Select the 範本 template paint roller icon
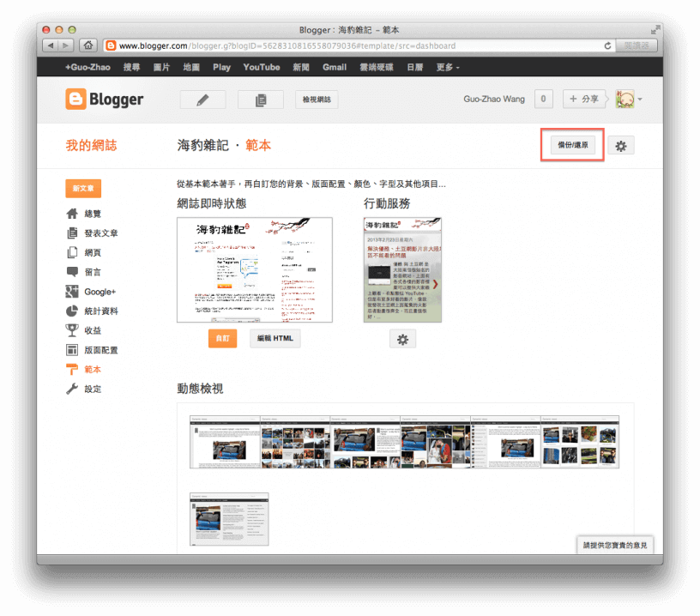Viewport: 700px width, 616px height. click(x=72, y=369)
